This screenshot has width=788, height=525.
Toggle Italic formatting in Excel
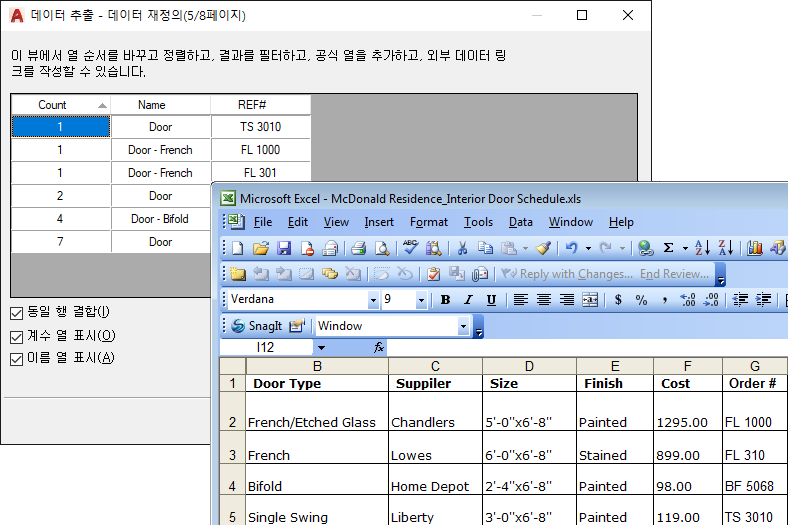[x=468, y=300]
